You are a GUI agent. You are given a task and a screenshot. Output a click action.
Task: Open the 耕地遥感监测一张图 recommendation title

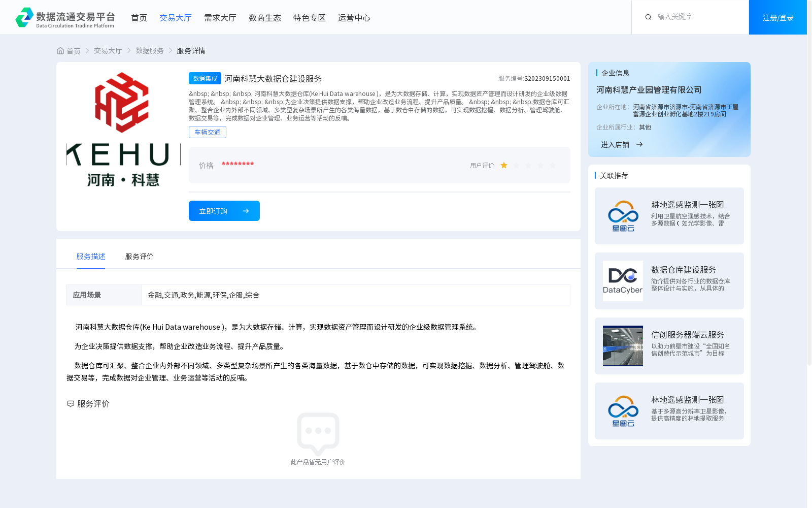688,205
